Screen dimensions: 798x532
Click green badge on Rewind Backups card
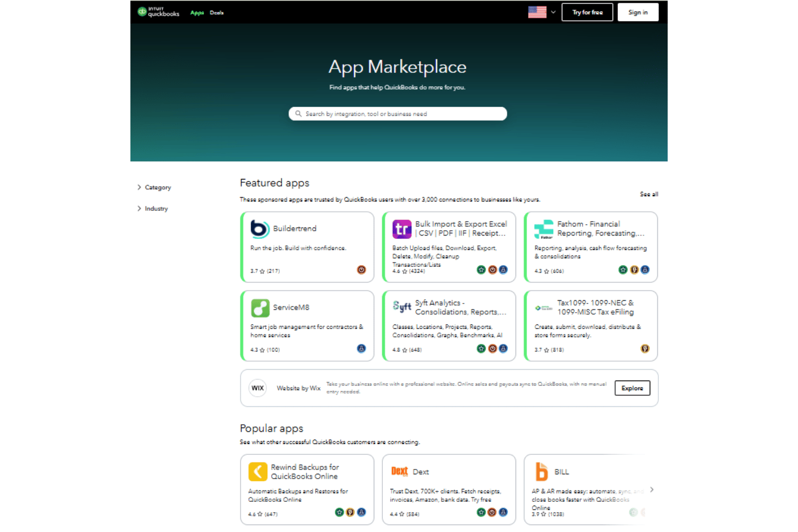click(x=339, y=512)
